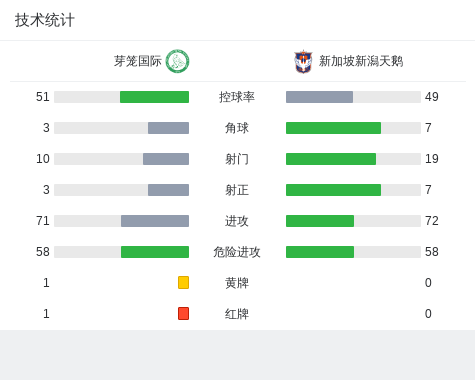
Task: Open the 芽笼国际 team name link
Action: coord(138,61)
